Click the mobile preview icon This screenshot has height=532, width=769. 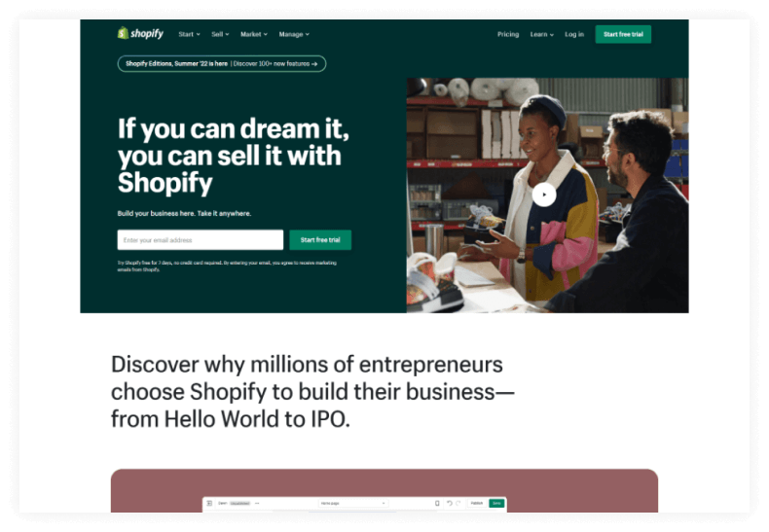[x=437, y=503]
